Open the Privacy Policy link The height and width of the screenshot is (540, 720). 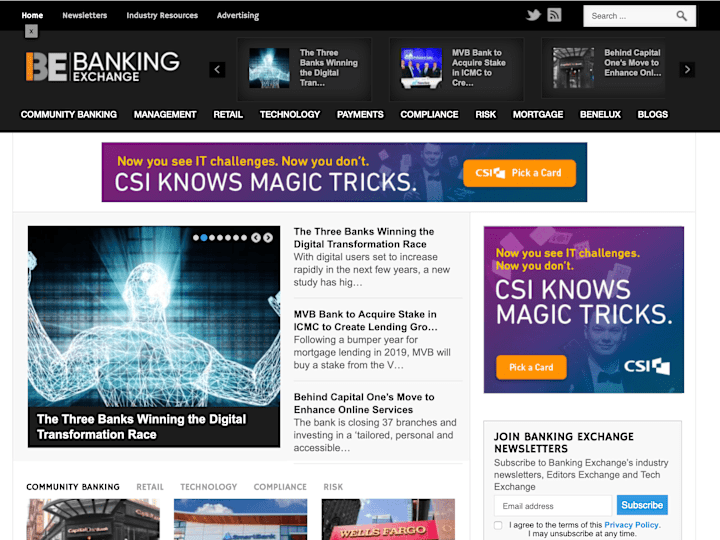pyautogui.click(x=632, y=525)
